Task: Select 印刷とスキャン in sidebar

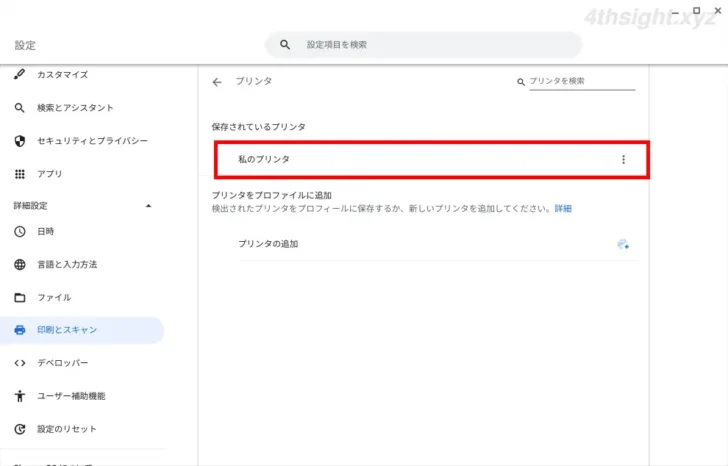Action: (x=82, y=330)
